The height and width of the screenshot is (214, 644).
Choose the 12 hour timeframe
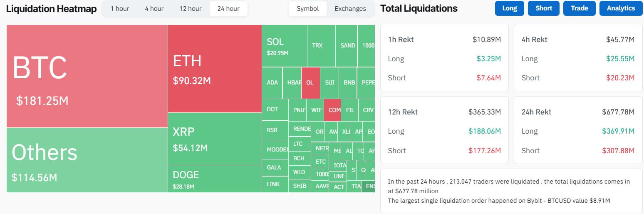pyautogui.click(x=190, y=9)
